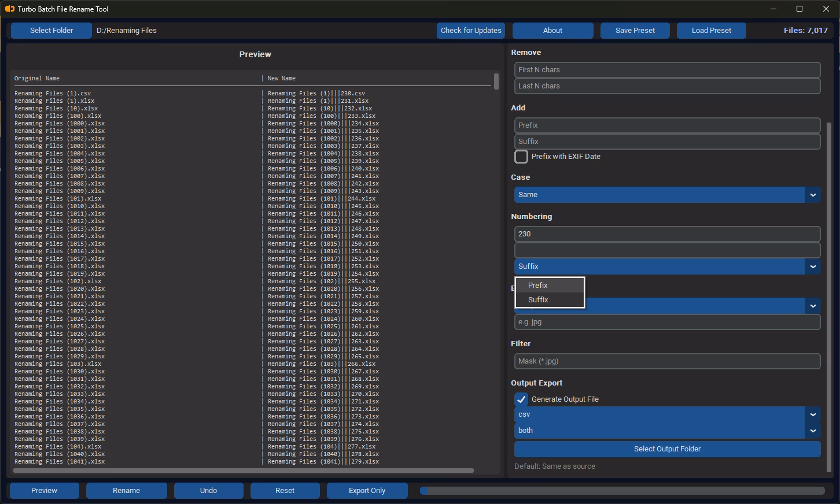Choose Prefix from the open numbering menu

click(x=550, y=286)
